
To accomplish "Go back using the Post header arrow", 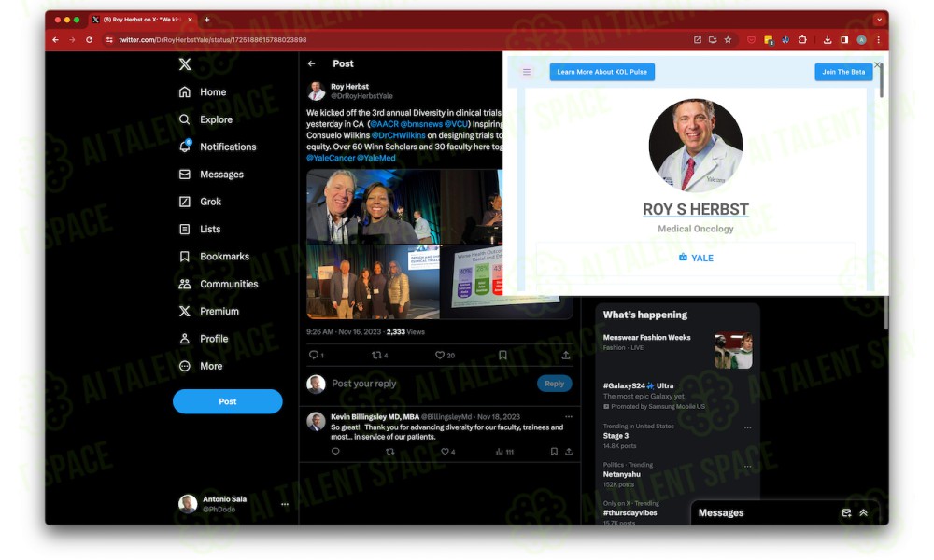I will [x=312, y=63].
